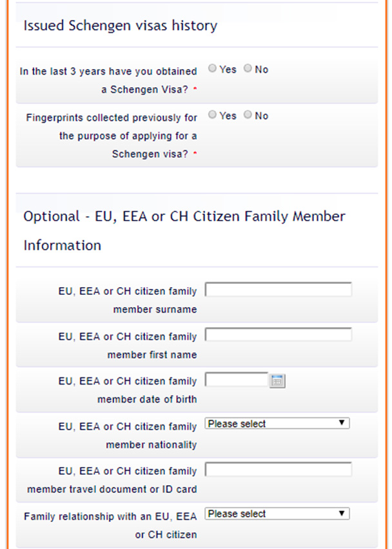Click the 'family member nationality' label text
Viewport: 392px width, 549px height.
(128, 435)
